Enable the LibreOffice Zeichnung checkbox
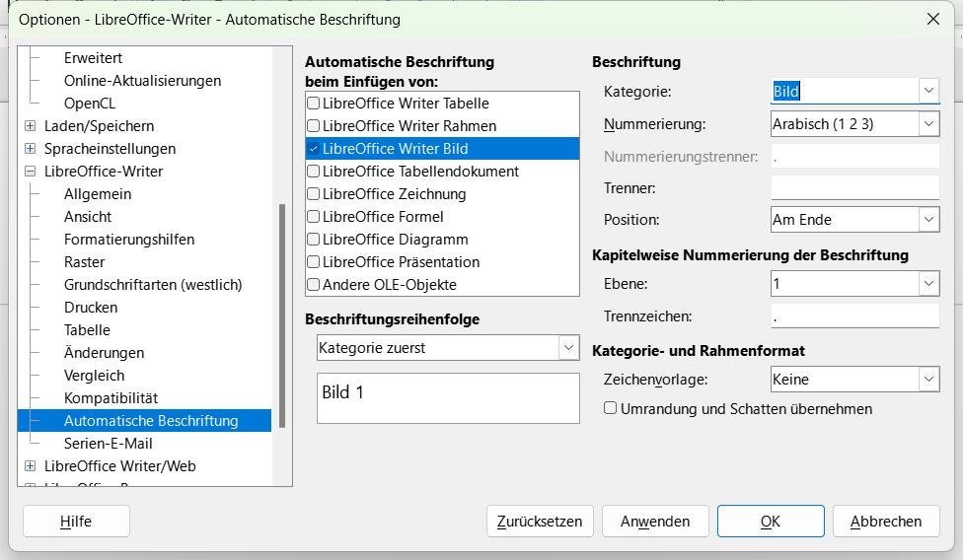The width and height of the screenshot is (963, 560). (313, 194)
